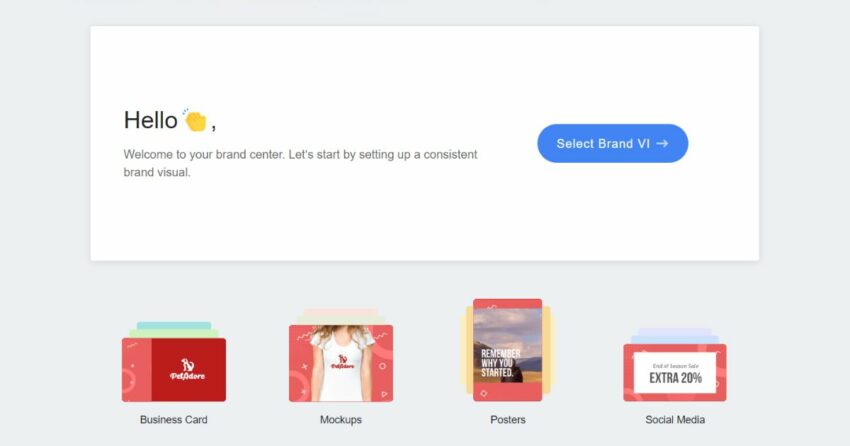Select the Posters label
Viewport: 850px width, 446px height.
pos(508,419)
